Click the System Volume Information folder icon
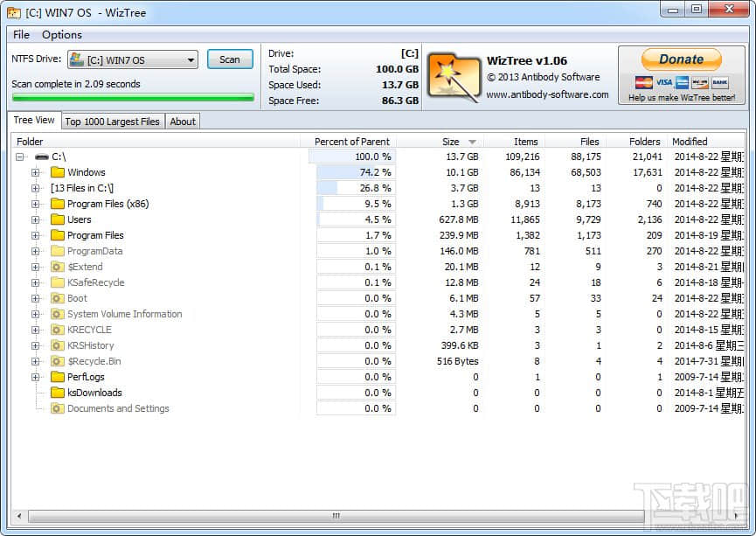The height and width of the screenshot is (536, 756). 58,314
